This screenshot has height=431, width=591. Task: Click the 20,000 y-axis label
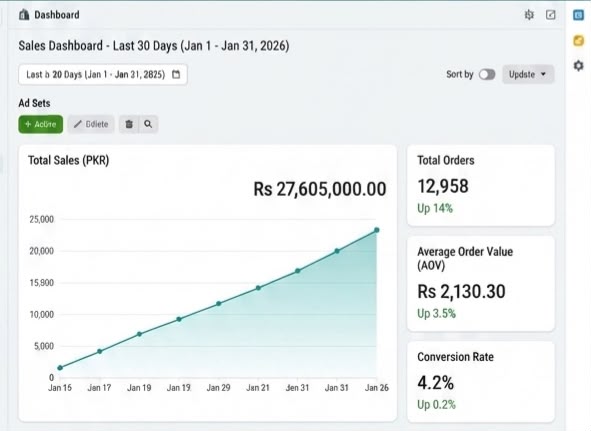click(41, 251)
